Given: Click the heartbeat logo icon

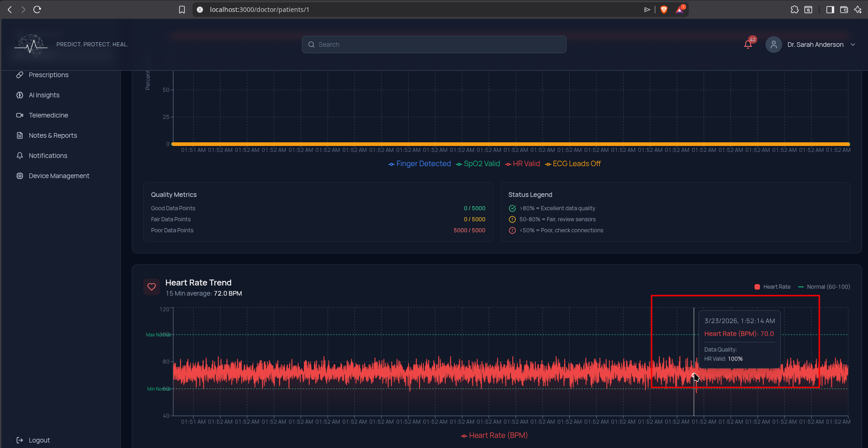Looking at the screenshot, I should click(x=31, y=45).
